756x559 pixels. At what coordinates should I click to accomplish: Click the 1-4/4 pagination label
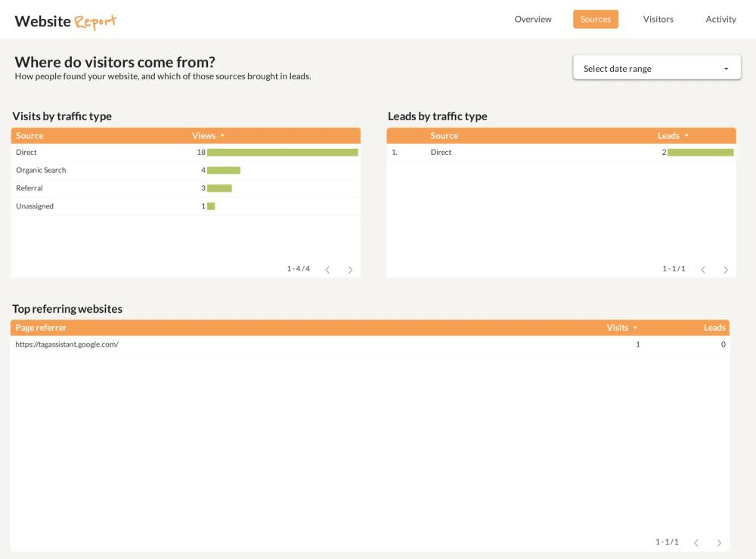(x=299, y=269)
